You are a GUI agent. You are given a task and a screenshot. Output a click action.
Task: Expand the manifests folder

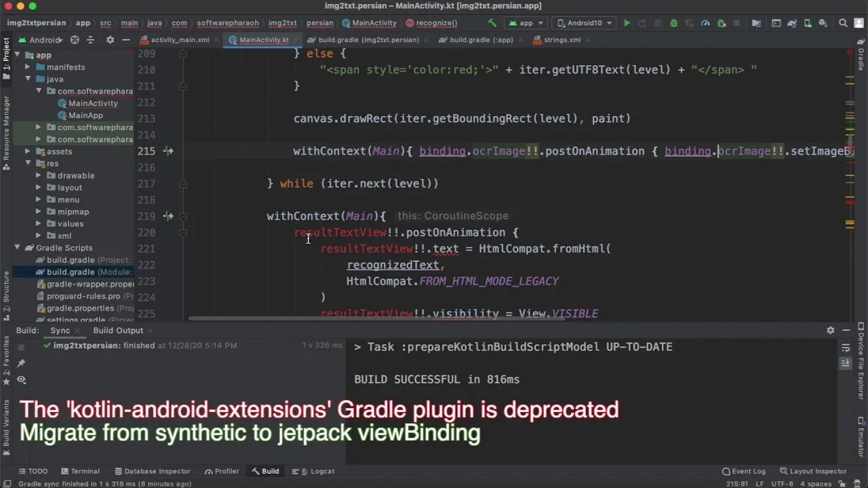tap(28, 67)
